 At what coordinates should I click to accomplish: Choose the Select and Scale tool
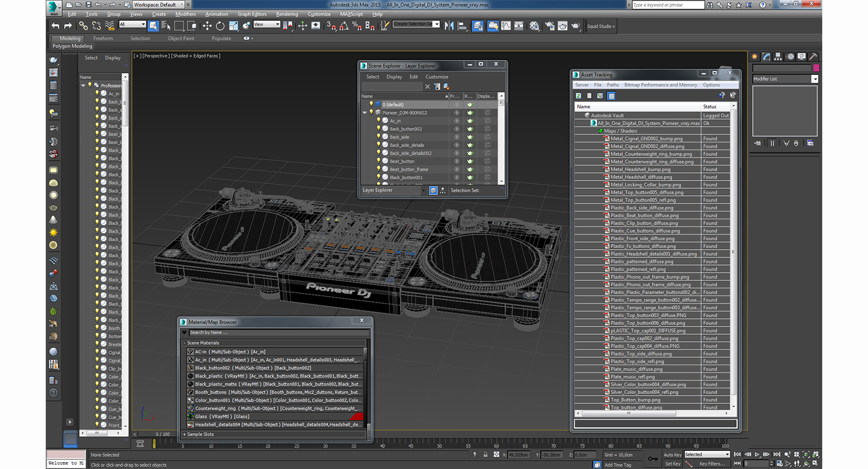pos(233,26)
